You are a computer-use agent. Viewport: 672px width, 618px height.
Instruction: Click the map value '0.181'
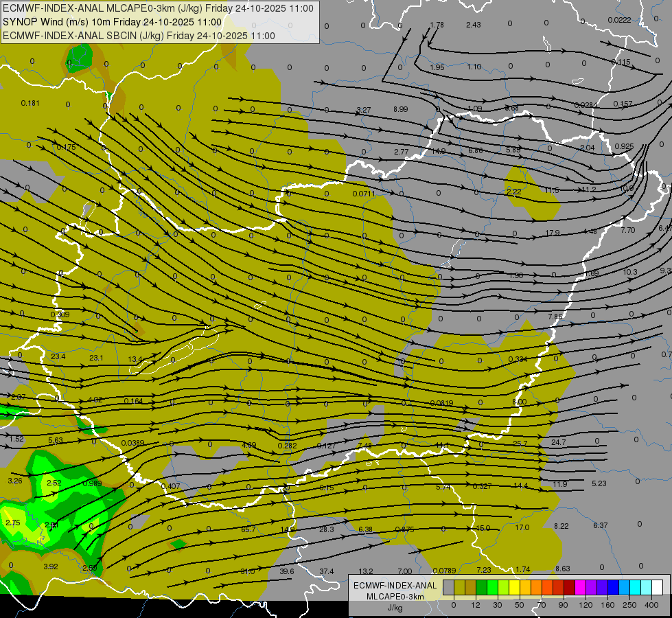[30, 103]
